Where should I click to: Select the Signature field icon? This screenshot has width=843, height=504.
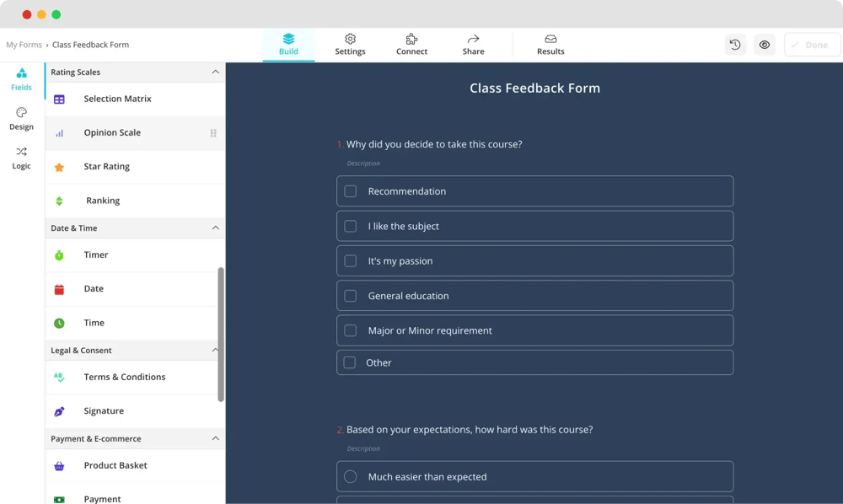pos(58,410)
